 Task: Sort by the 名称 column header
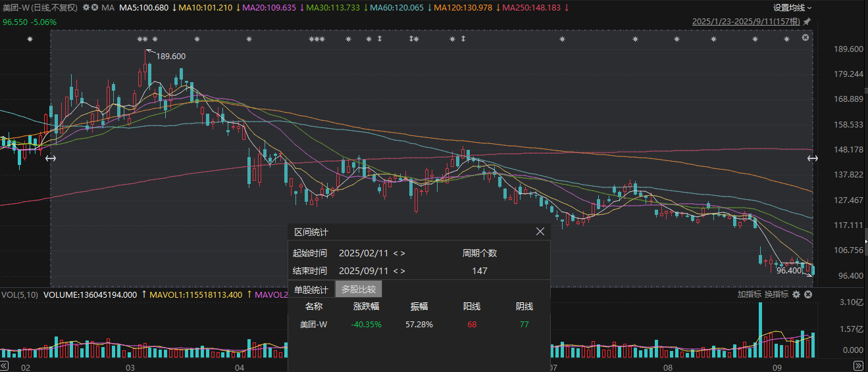314,306
